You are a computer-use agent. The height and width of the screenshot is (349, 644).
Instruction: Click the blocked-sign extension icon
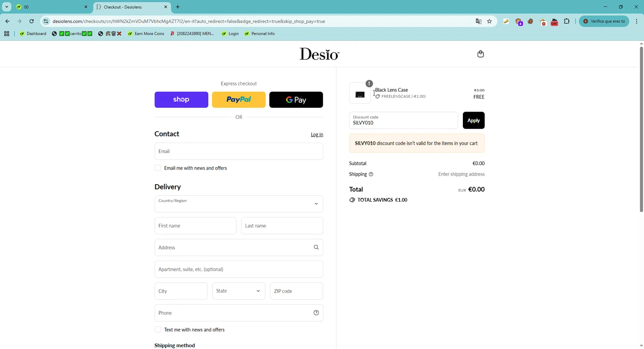point(543,22)
